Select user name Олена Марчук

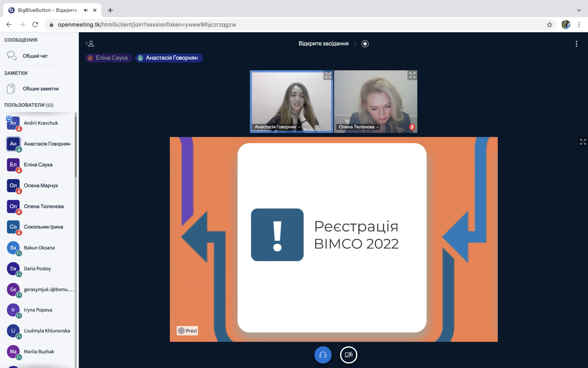[x=41, y=185]
